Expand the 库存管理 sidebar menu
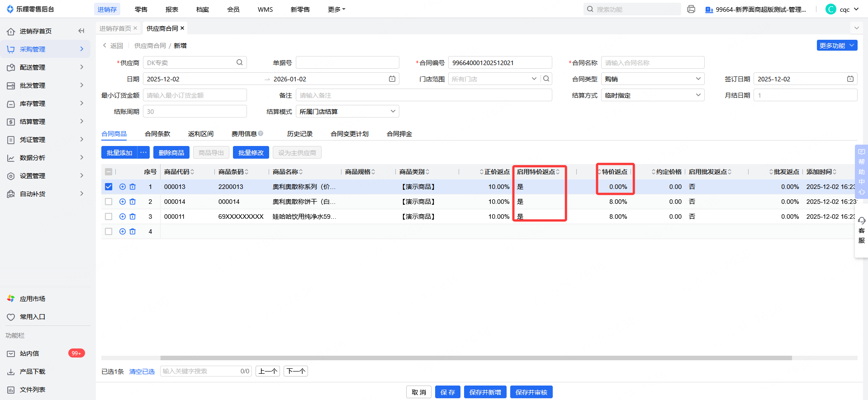Screen dimensions: 868x400 tap(45, 103)
